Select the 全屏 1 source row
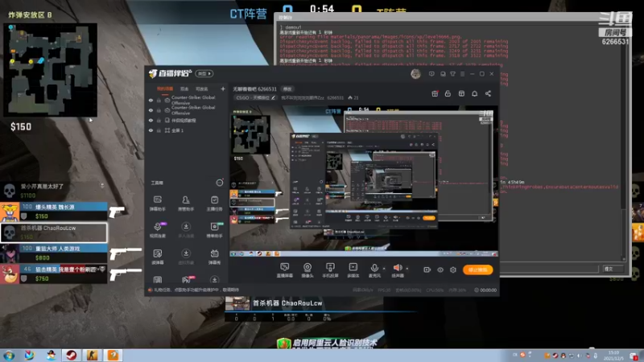Screen dimensions: 644x362 tap(187, 130)
